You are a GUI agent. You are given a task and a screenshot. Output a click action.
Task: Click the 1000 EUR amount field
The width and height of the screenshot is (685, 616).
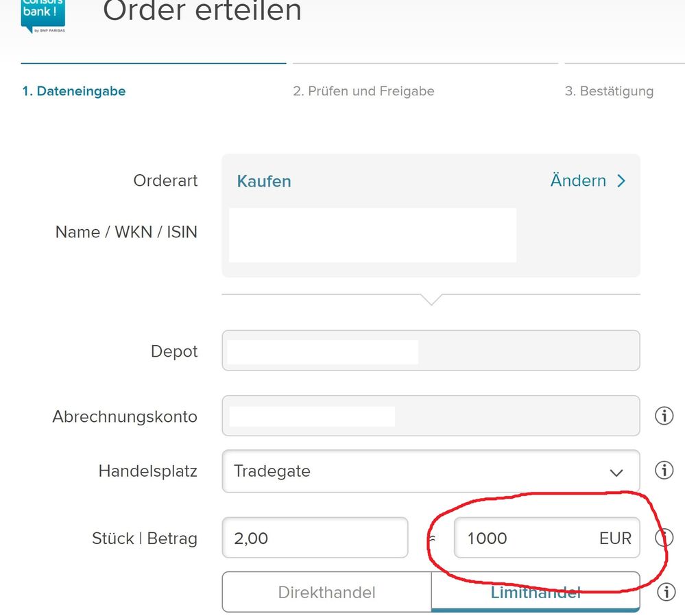546,538
